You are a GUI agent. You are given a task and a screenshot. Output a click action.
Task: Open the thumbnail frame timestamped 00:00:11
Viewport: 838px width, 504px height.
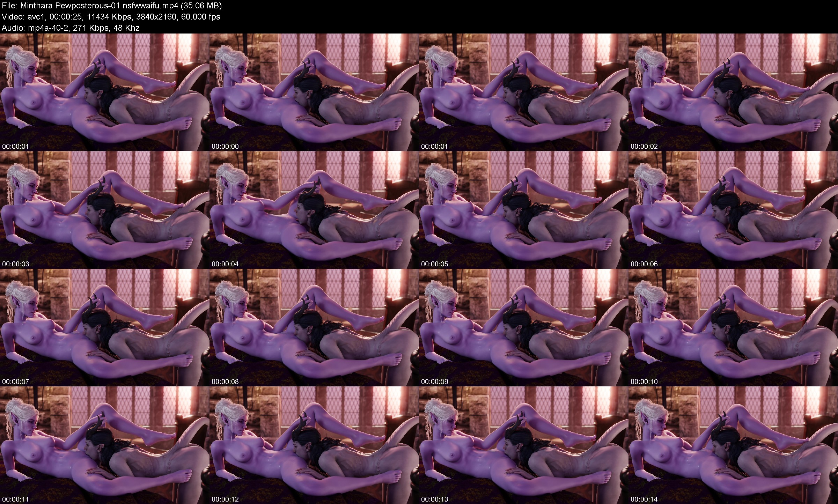(x=105, y=445)
